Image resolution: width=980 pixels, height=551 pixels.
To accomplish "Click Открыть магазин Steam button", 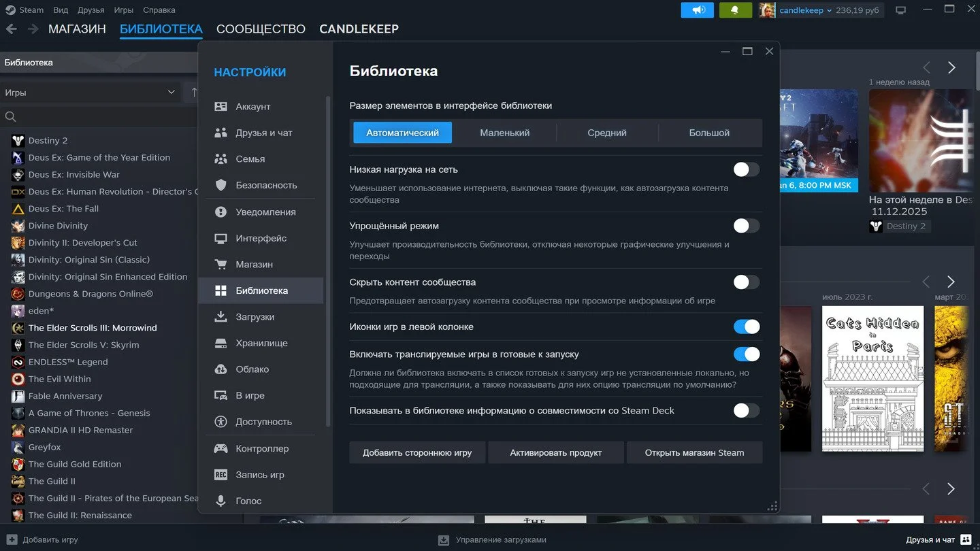I will (694, 452).
